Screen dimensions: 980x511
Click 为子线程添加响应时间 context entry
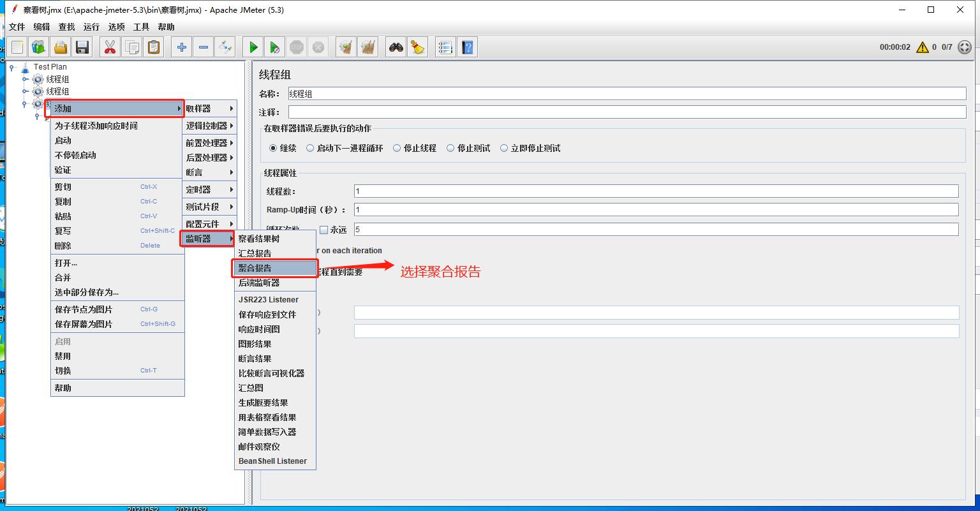[117, 126]
